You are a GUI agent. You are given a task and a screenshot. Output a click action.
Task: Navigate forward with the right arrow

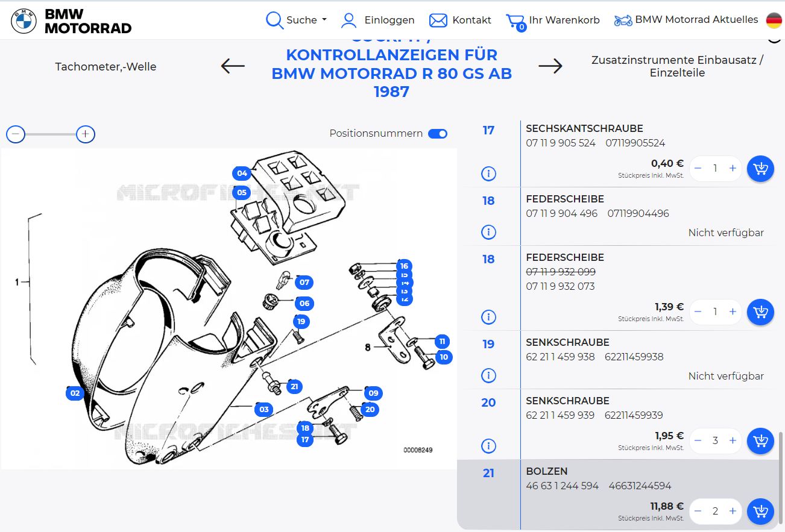(549, 66)
